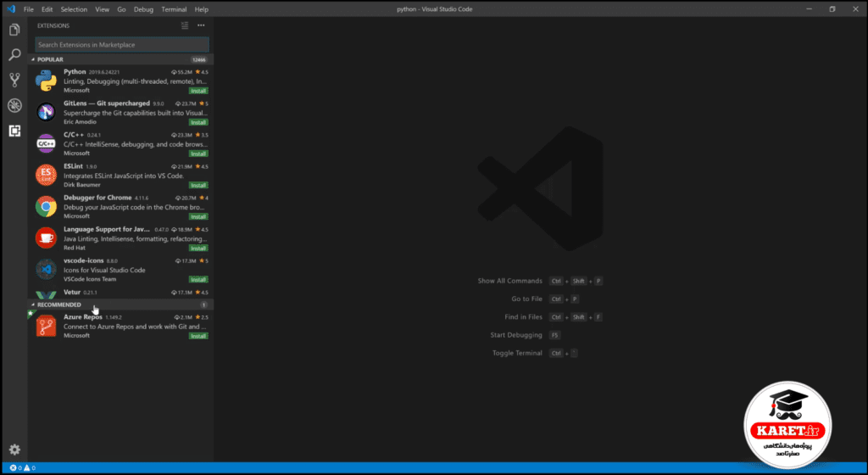The height and width of the screenshot is (475, 868).
Task: Open the Go menu
Action: pos(121,9)
